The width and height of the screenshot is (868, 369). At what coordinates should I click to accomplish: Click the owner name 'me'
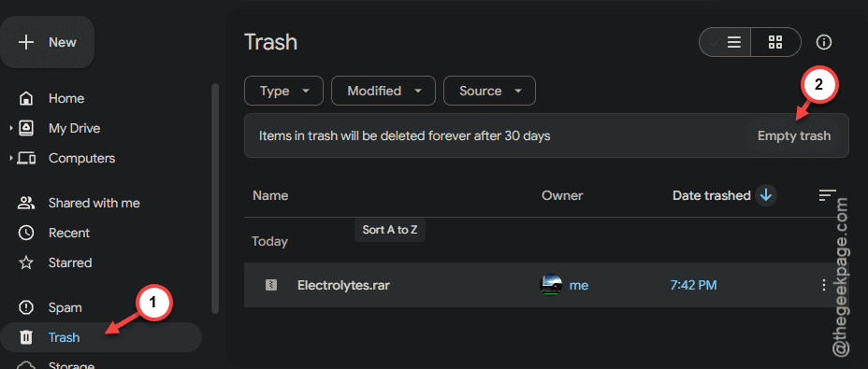tap(579, 286)
